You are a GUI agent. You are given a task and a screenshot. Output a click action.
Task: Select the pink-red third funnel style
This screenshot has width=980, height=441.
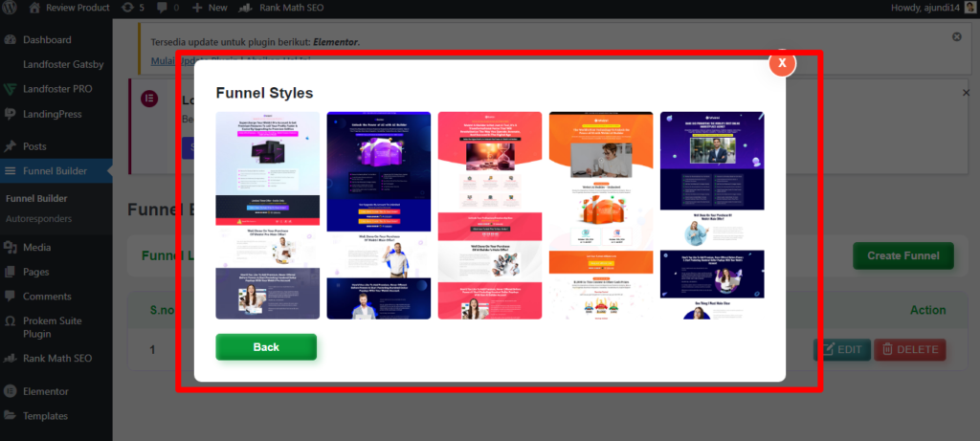pyautogui.click(x=490, y=215)
